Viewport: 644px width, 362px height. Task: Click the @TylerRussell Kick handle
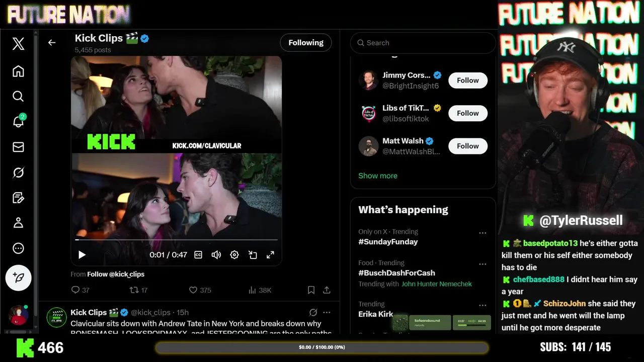[x=581, y=220]
